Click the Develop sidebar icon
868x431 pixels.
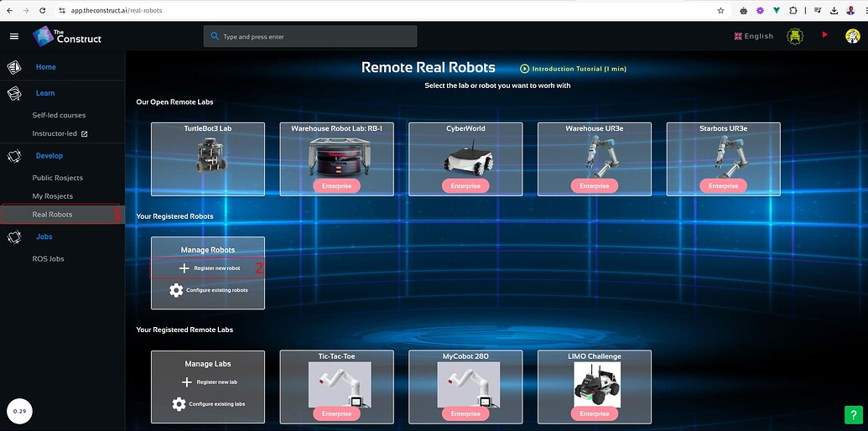[x=14, y=156]
